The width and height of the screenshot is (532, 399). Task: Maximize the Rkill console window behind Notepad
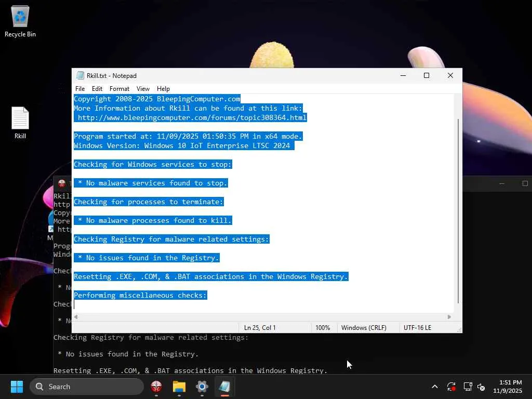pyautogui.click(x=525, y=183)
